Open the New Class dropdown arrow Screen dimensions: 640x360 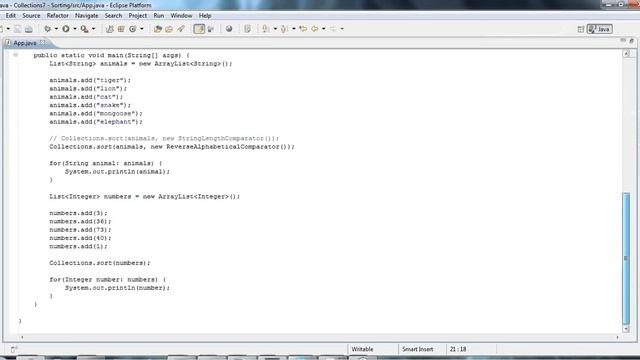coord(142,29)
